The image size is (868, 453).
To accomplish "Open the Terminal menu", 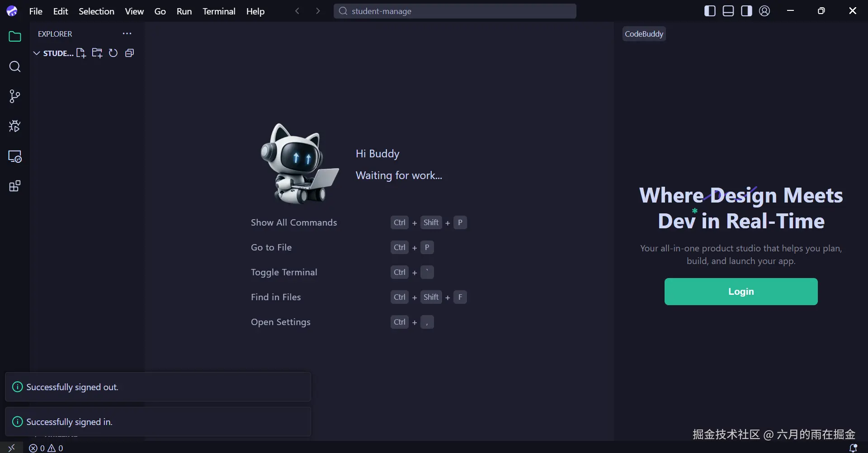I will coord(219,11).
